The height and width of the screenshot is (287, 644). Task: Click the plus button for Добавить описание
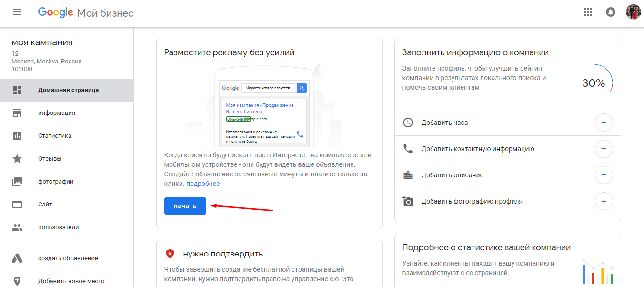[x=604, y=175]
